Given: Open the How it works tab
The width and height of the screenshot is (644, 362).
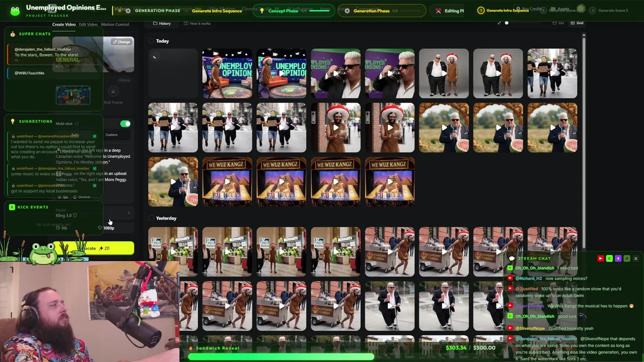Looking at the screenshot, I should [x=197, y=24].
